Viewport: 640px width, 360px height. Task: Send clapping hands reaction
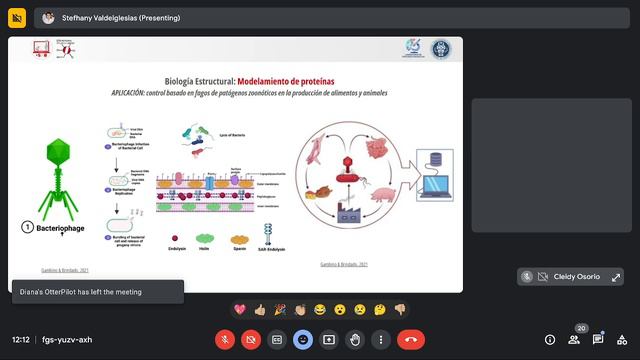click(300, 310)
